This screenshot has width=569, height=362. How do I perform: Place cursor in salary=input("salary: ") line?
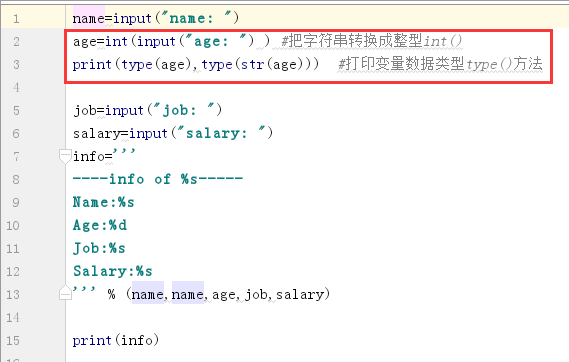[x=173, y=133]
